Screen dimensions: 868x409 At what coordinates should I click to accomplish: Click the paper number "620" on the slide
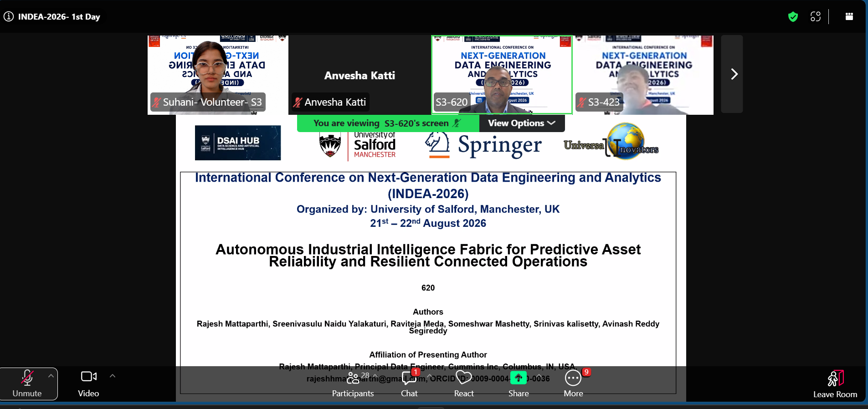point(428,288)
